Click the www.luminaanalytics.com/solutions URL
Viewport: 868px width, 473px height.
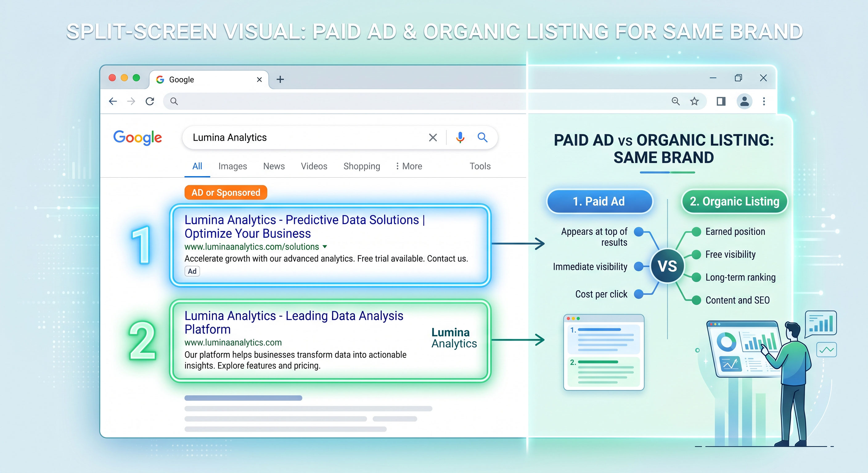252,247
